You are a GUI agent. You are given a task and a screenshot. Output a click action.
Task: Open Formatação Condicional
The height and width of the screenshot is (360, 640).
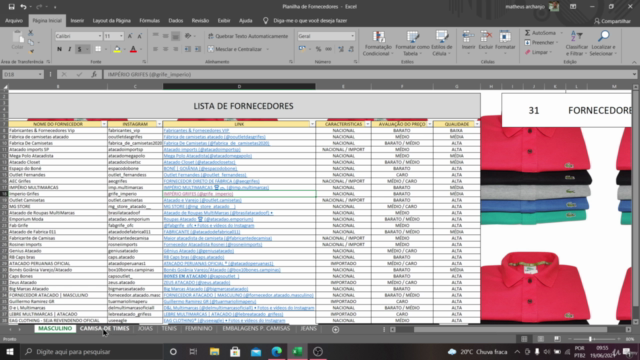pyautogui.click(x=378, y=44)
